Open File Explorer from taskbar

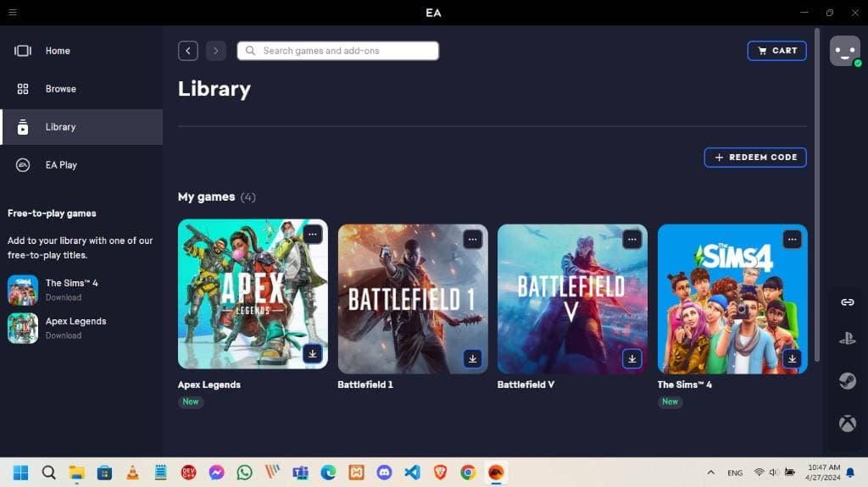tap(76, 473)
